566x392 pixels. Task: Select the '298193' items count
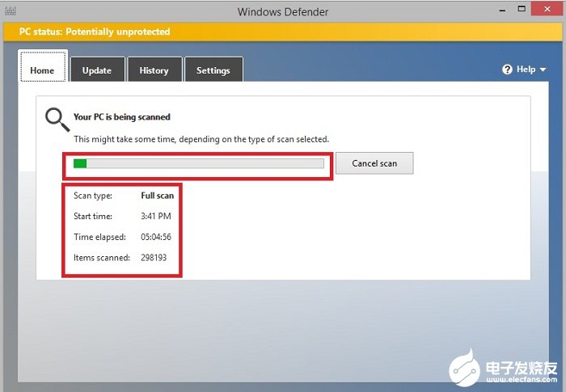point(154,258)
